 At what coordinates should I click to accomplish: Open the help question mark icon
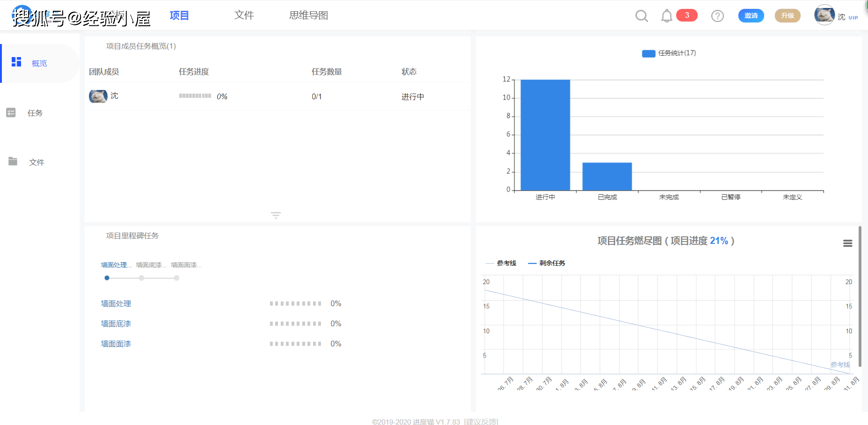tap(717, 16)
